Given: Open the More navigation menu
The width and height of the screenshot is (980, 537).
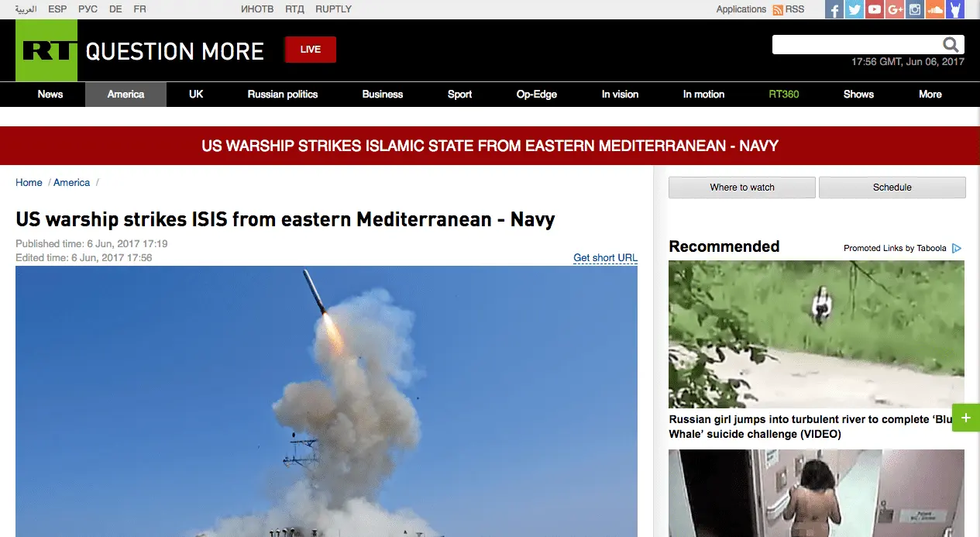Looking at the screenshot, I should tap(930, 94).
